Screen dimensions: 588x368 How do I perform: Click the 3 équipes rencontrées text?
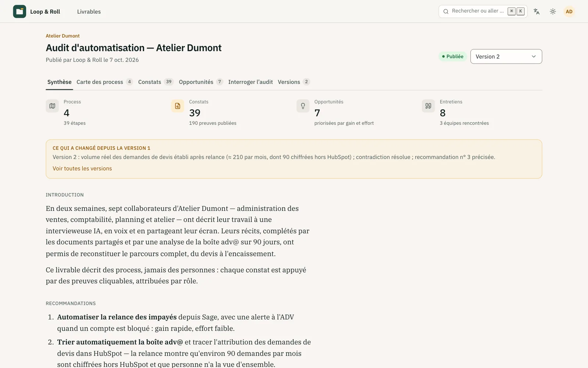[x=464, y=123]
